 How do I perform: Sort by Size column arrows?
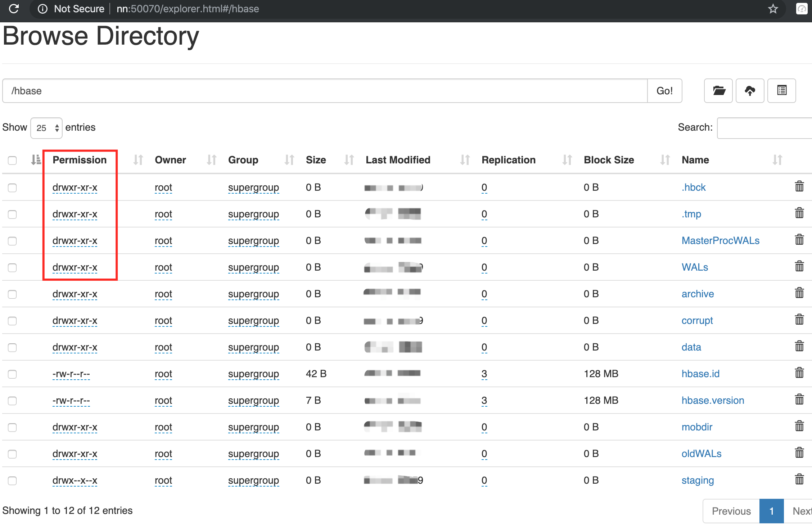tap(349, 159)
